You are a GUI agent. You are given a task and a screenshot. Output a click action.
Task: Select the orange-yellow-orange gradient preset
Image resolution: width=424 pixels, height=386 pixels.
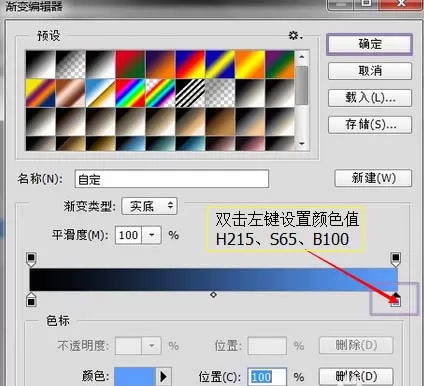coord(250,64)
